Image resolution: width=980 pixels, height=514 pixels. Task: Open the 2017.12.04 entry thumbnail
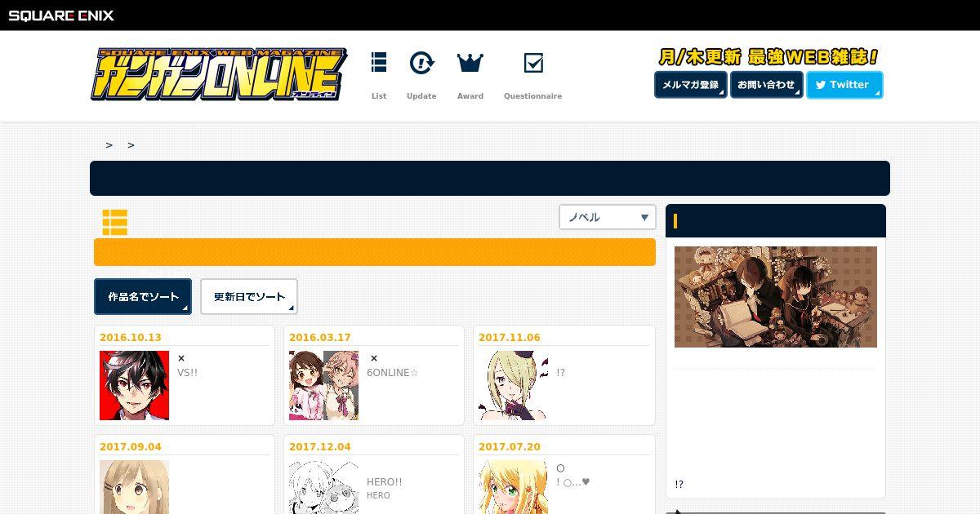[323, 487]
